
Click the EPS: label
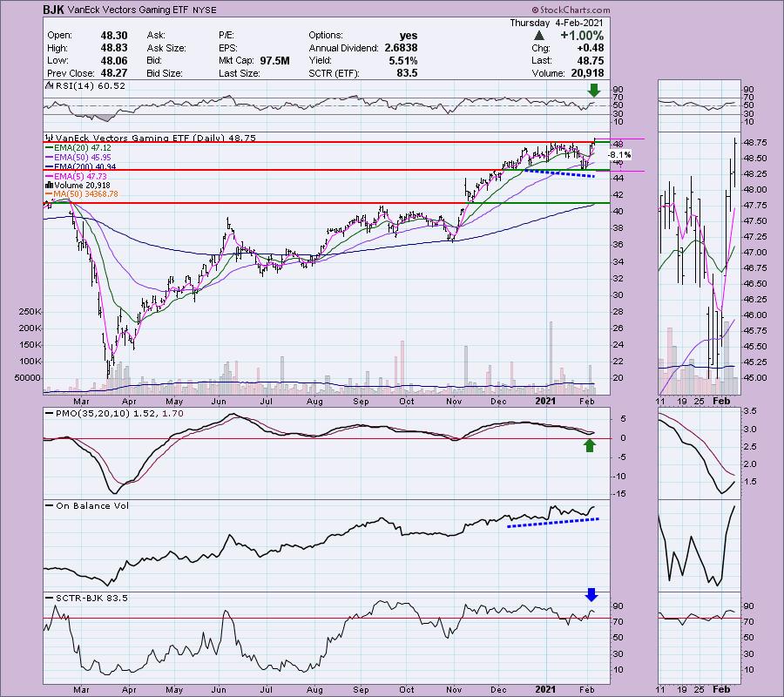(x=228, y=48)
